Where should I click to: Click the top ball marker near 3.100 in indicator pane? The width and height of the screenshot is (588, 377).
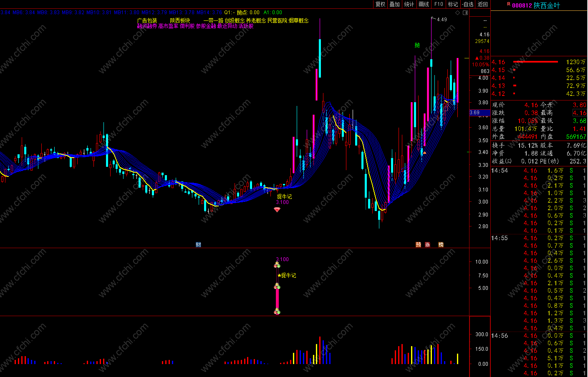click(277, 265)
